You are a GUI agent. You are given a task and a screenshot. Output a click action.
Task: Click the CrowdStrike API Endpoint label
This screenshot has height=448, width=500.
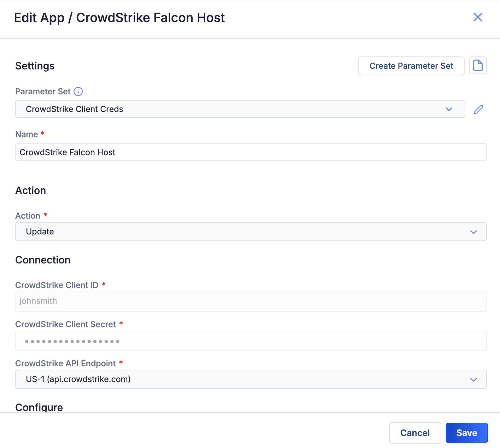coord(66,363)
